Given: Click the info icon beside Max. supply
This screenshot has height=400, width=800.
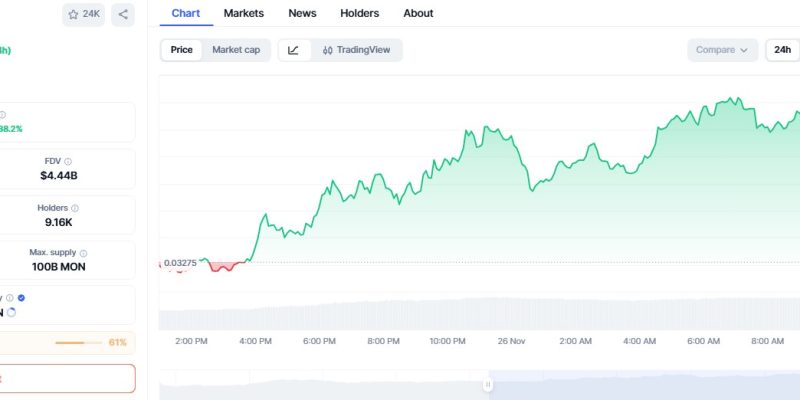Looking at the screenshot, I should 83,254.
